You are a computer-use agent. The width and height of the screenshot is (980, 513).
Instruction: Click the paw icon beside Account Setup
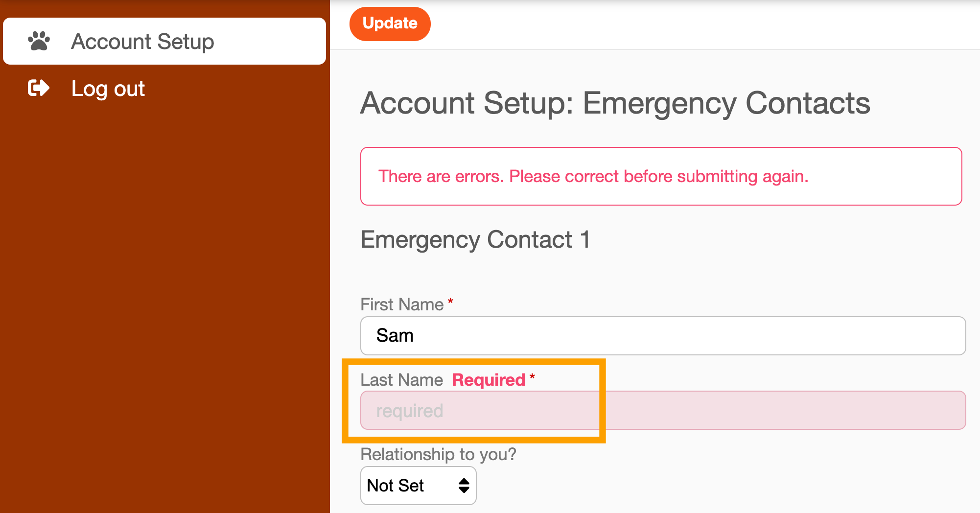(39, 41)
